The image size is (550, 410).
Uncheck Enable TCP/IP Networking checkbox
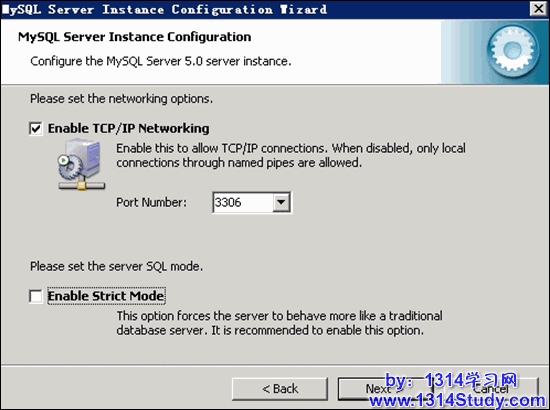click(36, 128)
